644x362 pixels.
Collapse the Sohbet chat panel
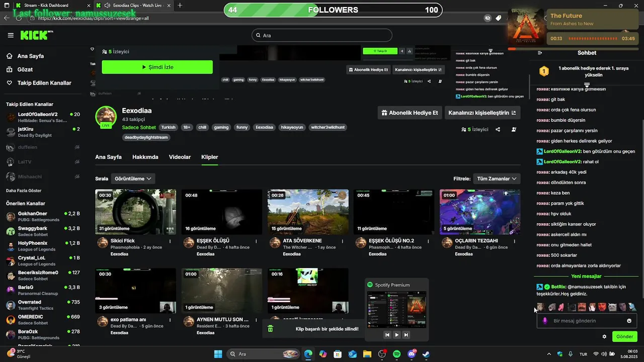coord(540,53)
